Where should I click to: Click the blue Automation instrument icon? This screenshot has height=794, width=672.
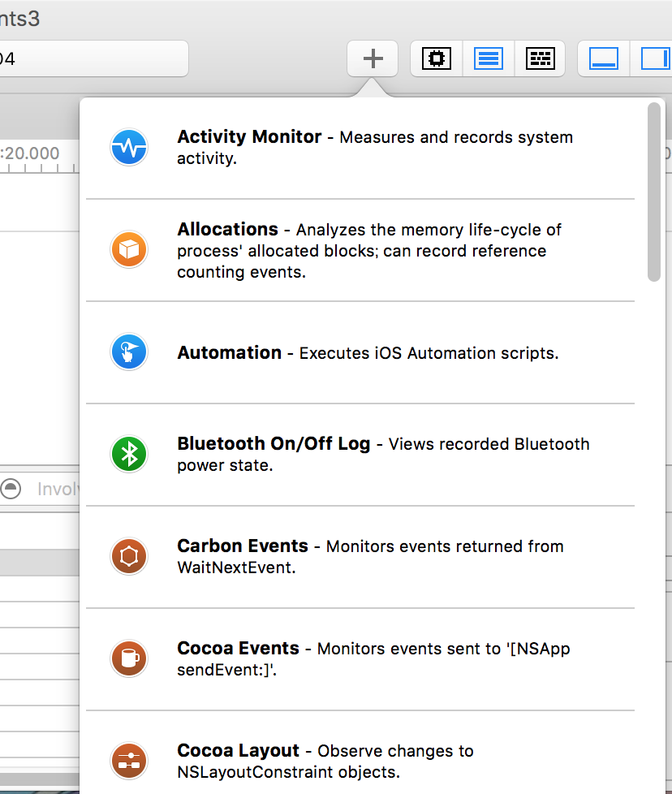point(129,352)
